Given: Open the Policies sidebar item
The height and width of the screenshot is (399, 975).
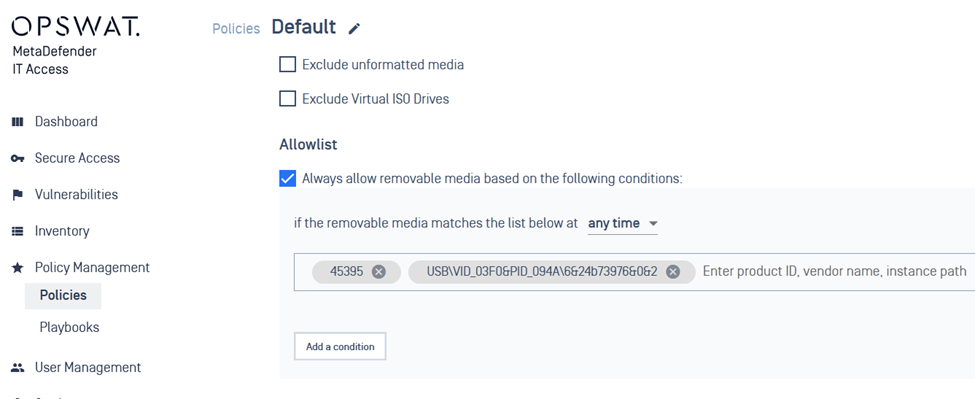Looking at the screenshot, I should coord(63,295).
